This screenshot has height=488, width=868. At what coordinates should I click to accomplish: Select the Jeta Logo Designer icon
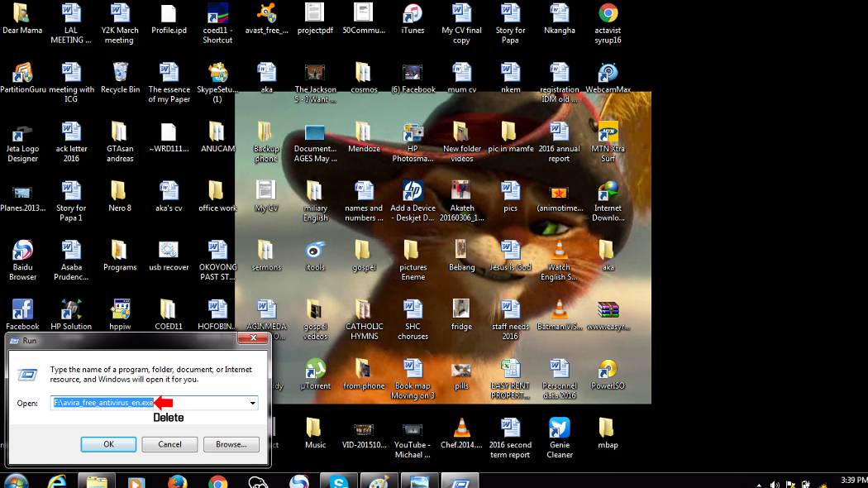(22, 141)
